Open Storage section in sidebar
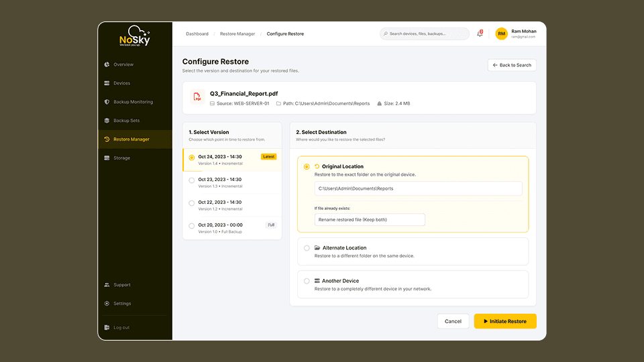 point(121,158)
